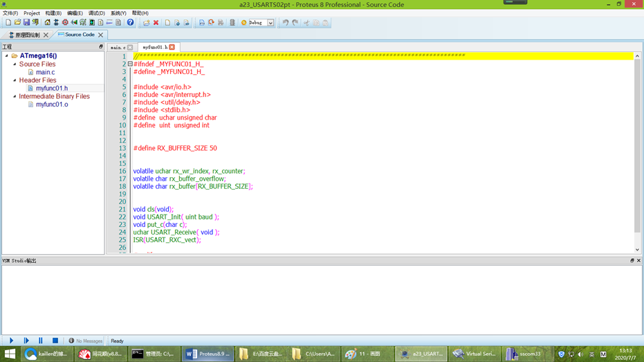Open the Project Notes icon

[x=118, y=23]
